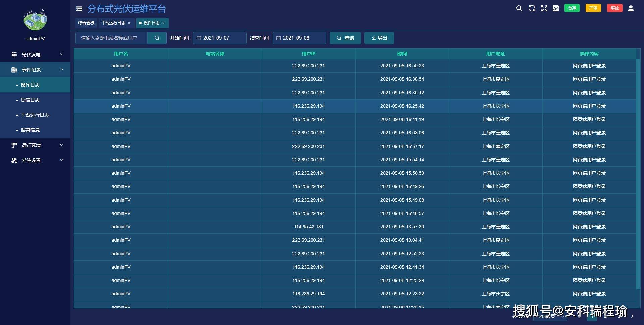Click the 2021-09-08 12:52:23 time cell

point(402,254)
